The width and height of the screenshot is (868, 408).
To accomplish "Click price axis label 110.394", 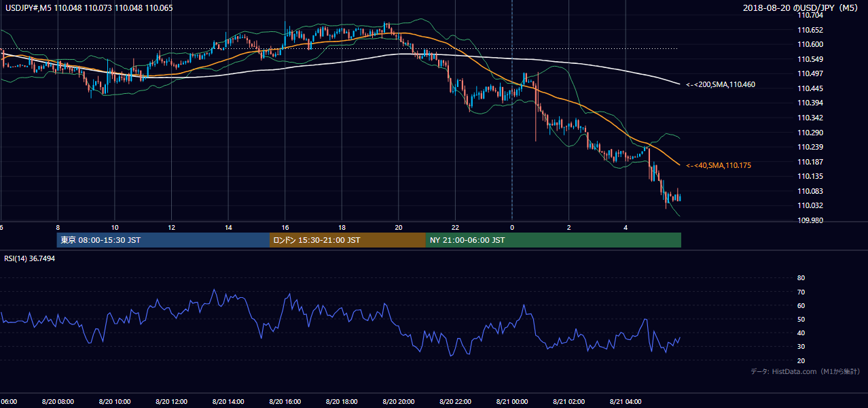I will tap(810, 103).
